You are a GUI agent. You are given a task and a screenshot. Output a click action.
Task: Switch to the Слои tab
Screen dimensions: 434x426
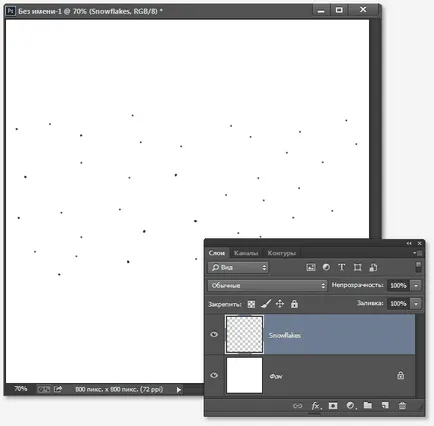pos(217,253)
